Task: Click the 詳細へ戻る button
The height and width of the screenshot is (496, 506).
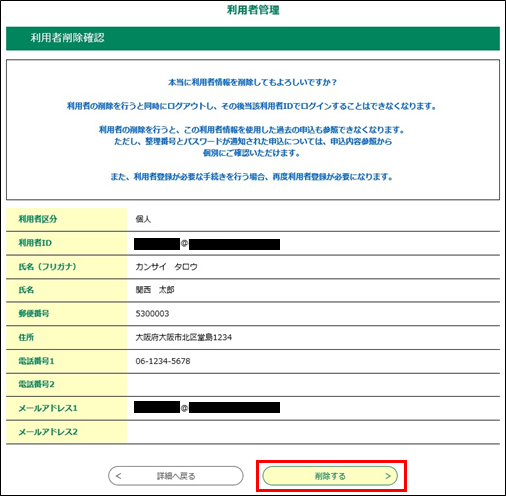Action: 176,476
